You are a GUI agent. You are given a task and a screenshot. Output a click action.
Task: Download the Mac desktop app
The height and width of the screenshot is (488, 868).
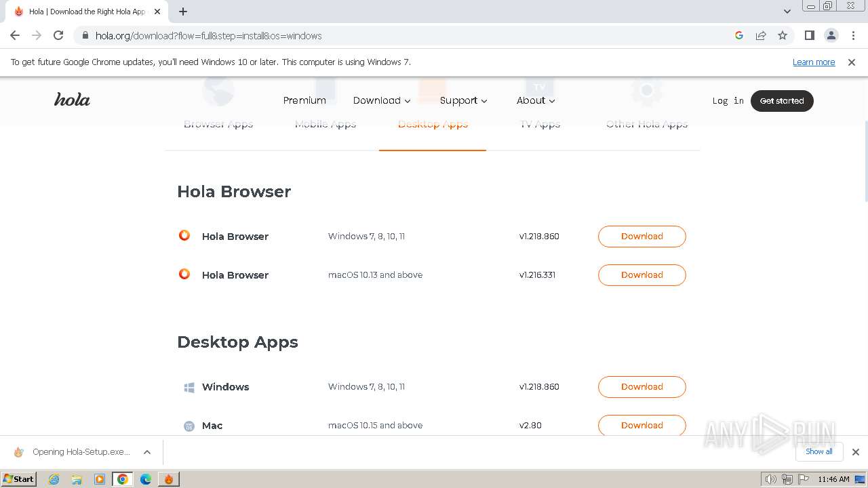(x=642, y=426)
